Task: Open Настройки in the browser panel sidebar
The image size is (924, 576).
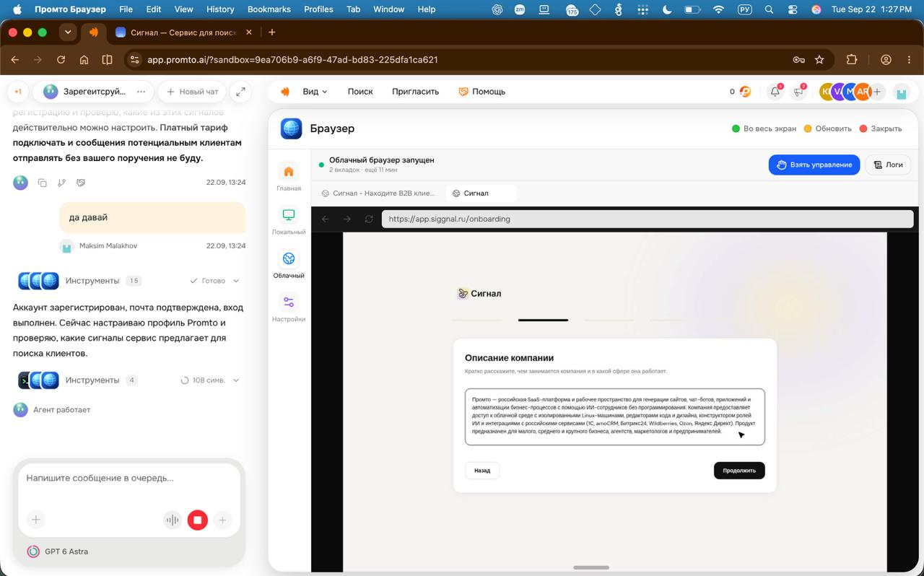Action: pos(289,308)
